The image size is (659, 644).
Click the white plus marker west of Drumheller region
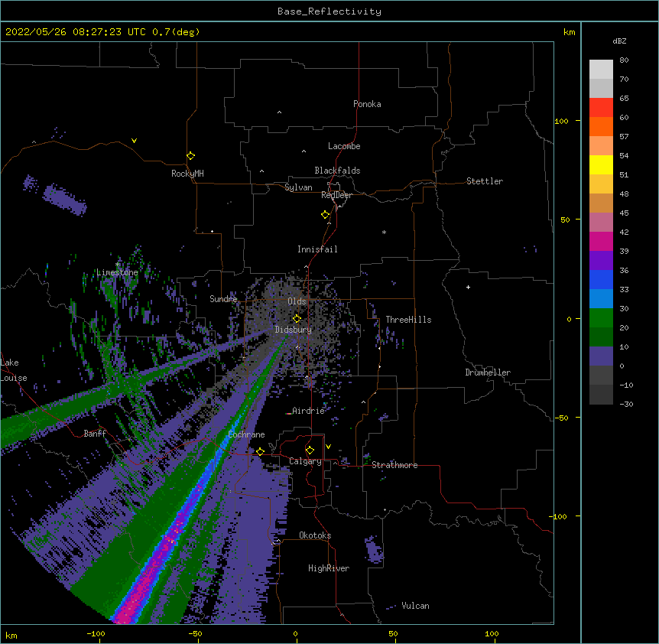[468, 287]
